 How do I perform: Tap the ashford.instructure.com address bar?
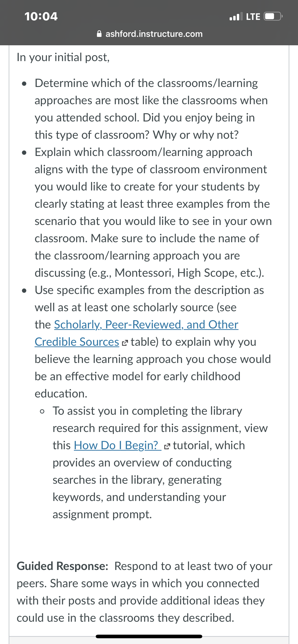click(149, 34)
